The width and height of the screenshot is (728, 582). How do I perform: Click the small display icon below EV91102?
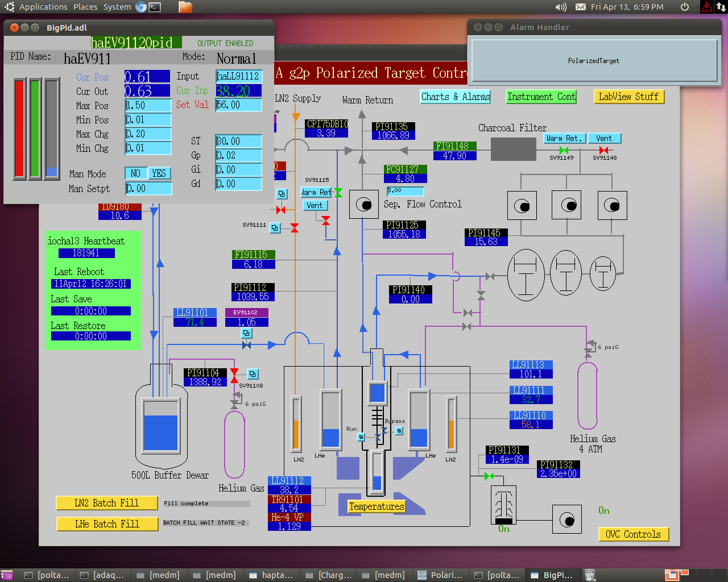(246, 333)
